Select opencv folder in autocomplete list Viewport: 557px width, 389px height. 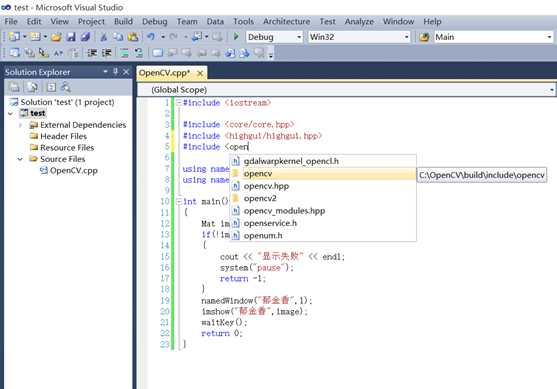tap(323, 174)
